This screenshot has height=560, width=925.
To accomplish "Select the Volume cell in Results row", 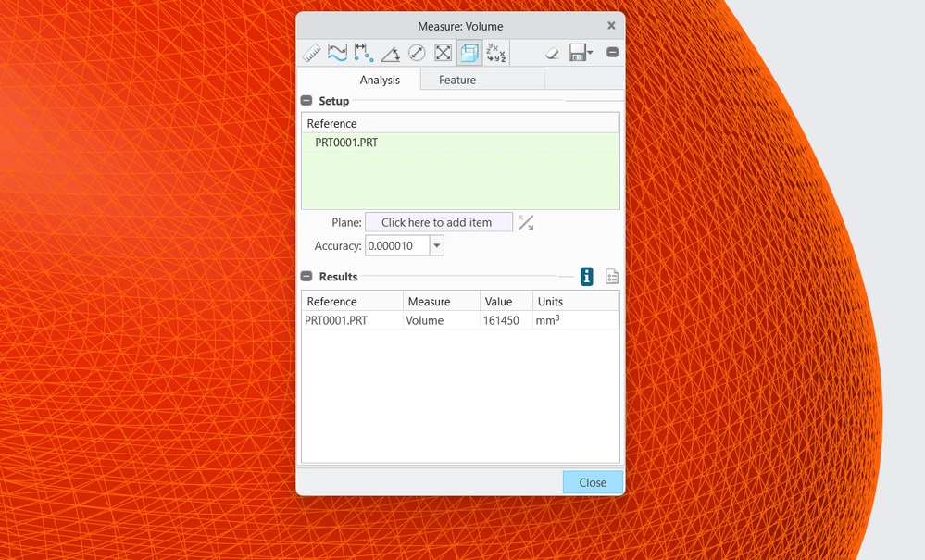I will [442, 320].
